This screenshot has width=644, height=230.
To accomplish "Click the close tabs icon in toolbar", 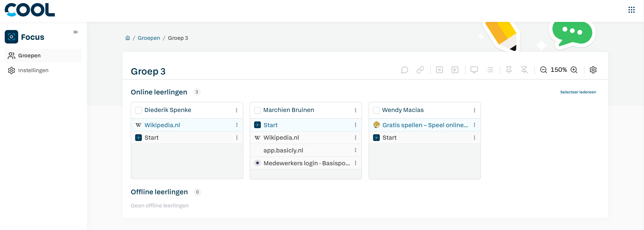I will pyautogui.click(x=439, y=70).
